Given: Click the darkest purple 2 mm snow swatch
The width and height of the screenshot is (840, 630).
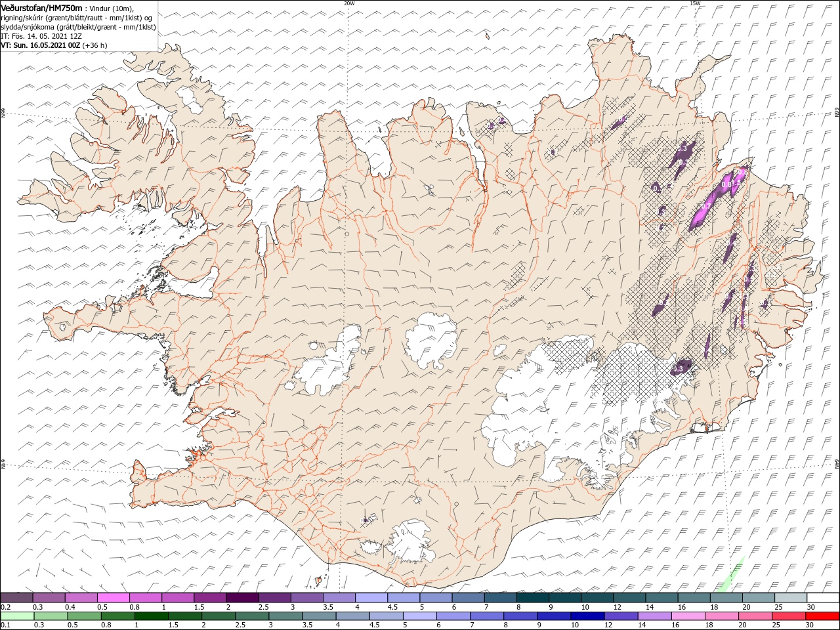Looking at the screenshot, I should click(242, 598).
